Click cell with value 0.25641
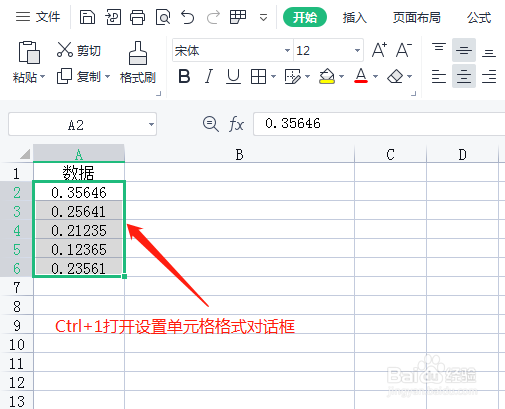The image size is (505, 409). (x=79, y=210)
